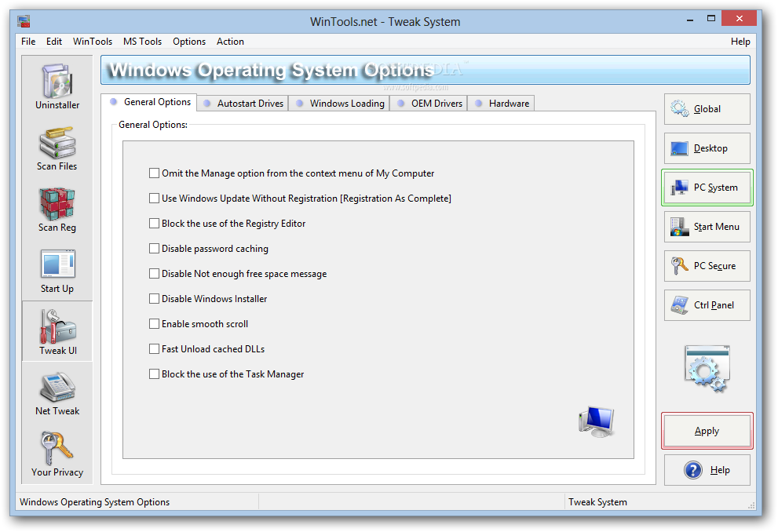This screenshot has height=532, width=778.
Task: Open the Scan Files tool
Action: (57, 149)
